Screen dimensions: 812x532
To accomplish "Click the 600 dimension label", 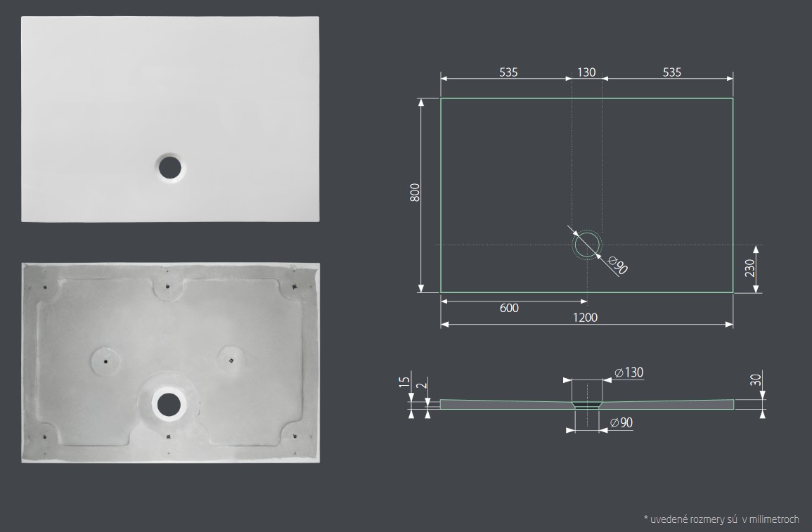I will tap(508, 309).
